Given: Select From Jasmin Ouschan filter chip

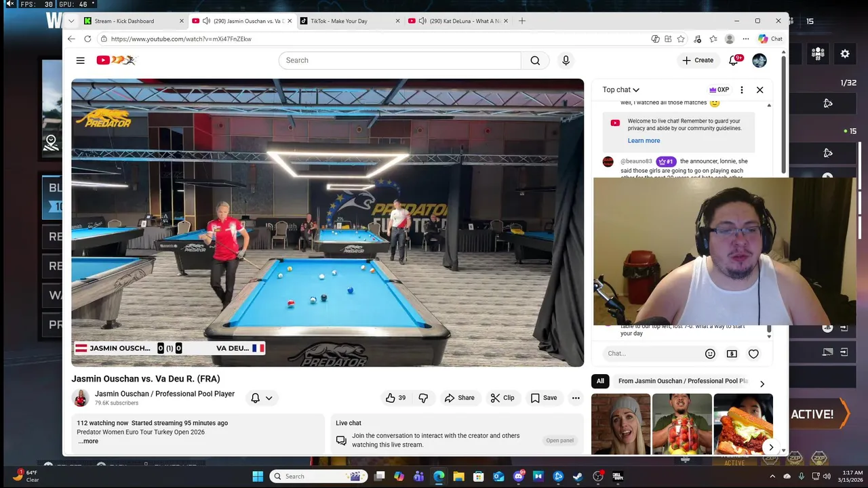Looking at the screenshot, I should (x=683, y=381).
